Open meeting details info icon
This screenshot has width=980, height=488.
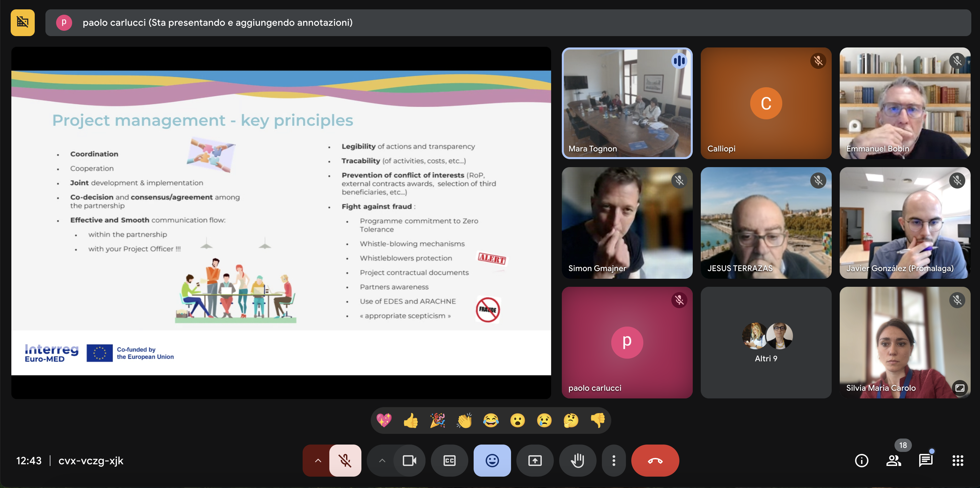pyautogui.click(x=862, y=461)
